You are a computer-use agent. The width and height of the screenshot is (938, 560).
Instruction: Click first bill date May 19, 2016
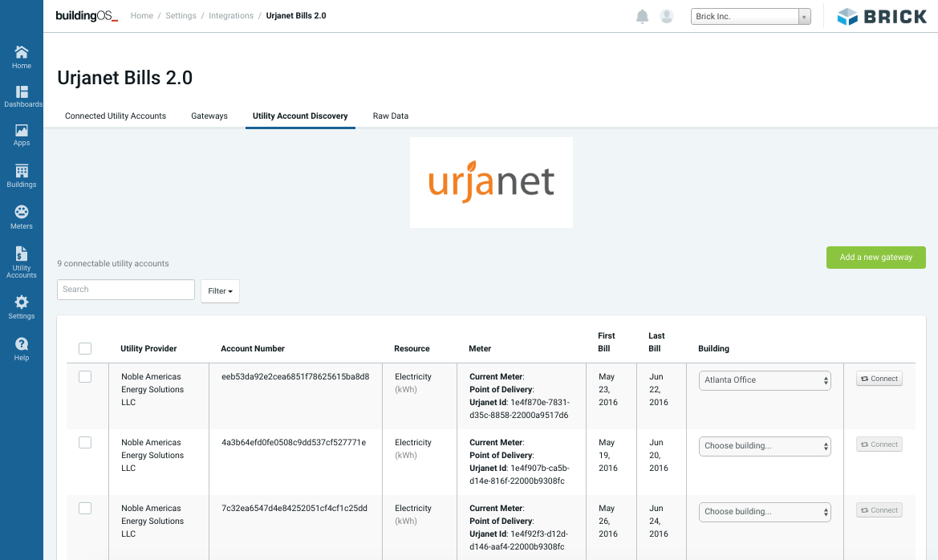(607, 455)
